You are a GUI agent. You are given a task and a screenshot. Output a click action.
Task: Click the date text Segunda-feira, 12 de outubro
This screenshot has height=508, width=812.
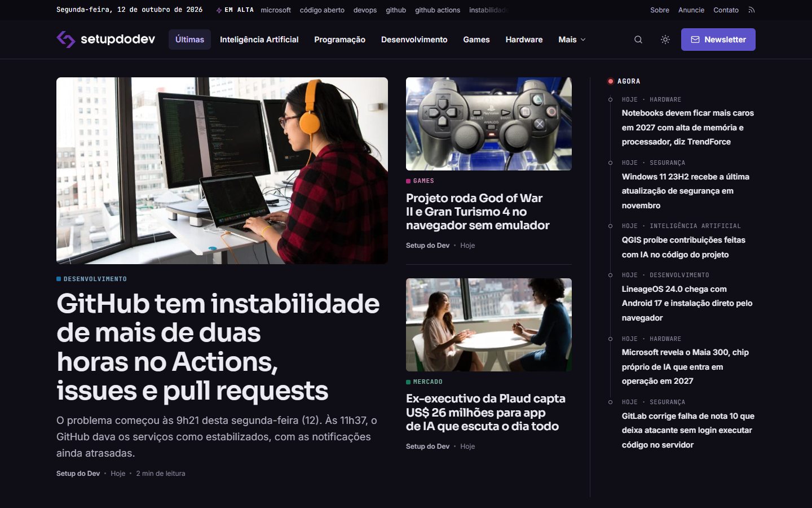pos(129,10)
